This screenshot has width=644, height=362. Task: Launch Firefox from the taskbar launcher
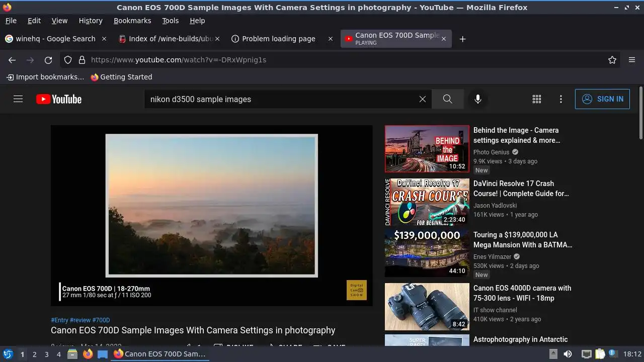88,354
